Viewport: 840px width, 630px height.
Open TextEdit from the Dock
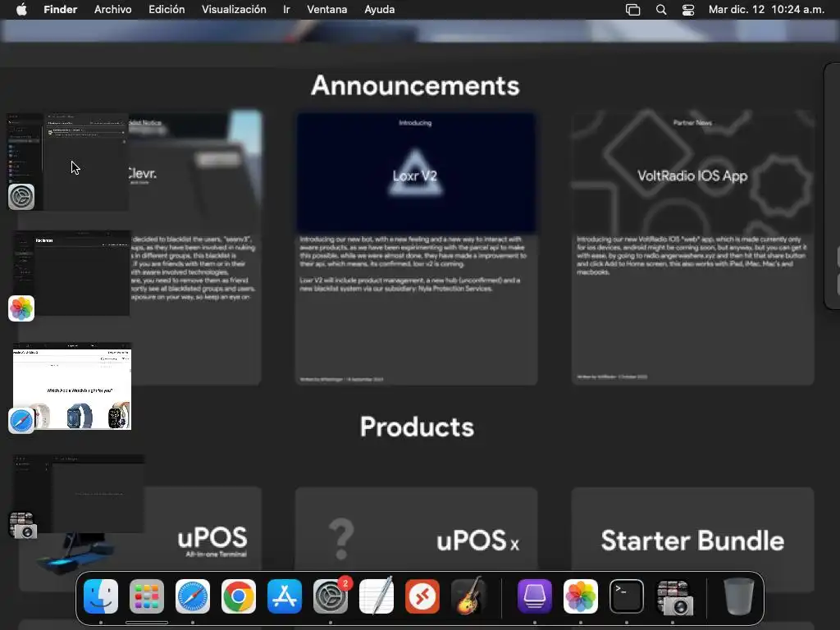pos(376,596)
